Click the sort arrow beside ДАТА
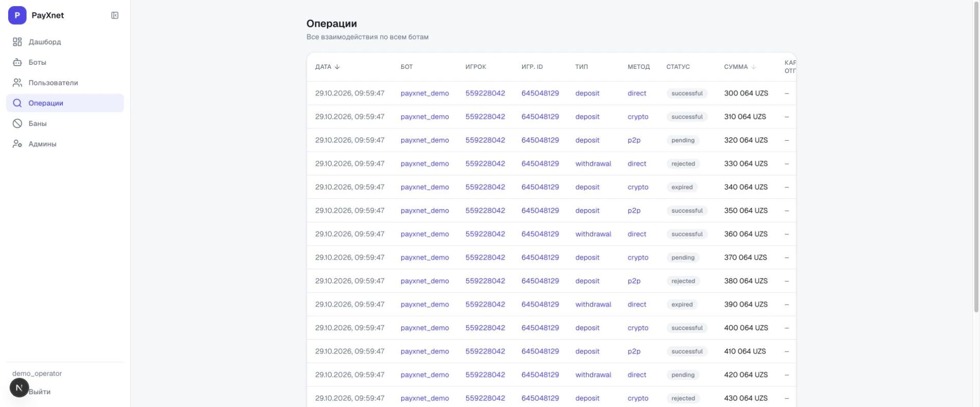The width and height of the screenshot is (980, 407). [337, 67]
